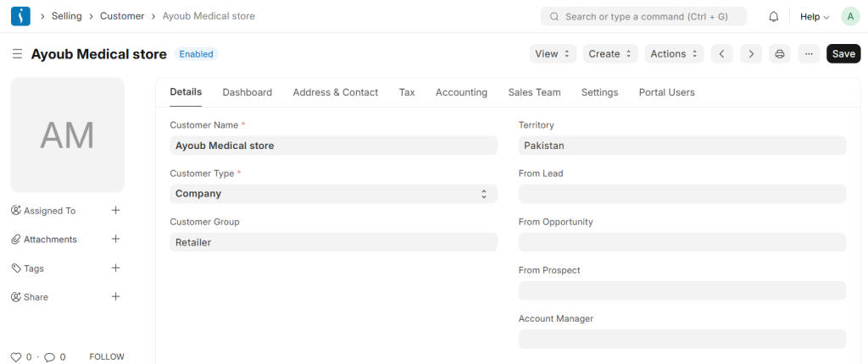Add an assignee with Assigned To plus
Viewport: 868px width, 364px height.
(x=115, y=210)
